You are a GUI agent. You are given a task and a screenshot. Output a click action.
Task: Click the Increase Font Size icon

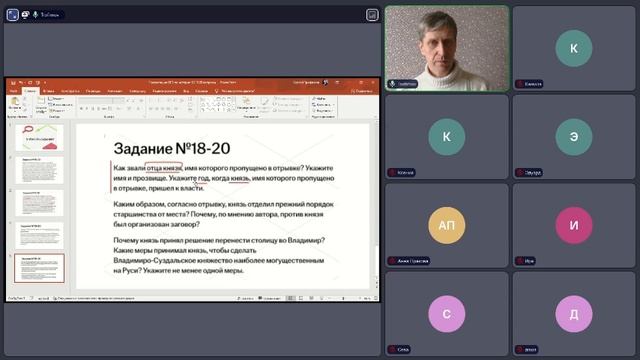128,100
